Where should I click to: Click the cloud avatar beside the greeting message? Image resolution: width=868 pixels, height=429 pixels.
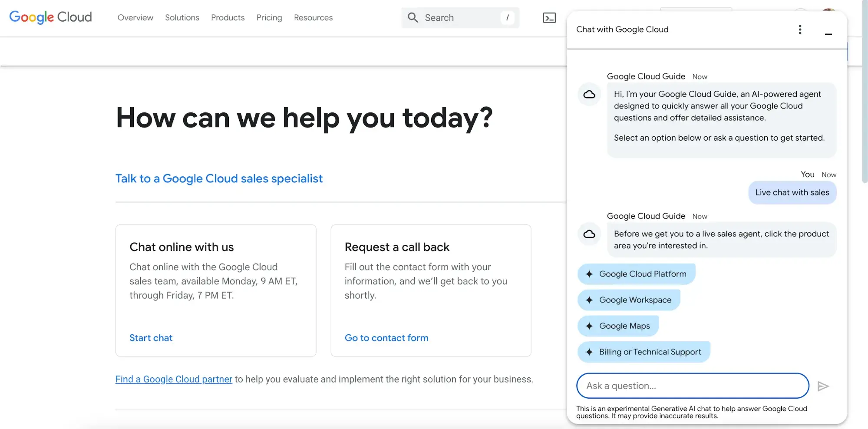click(x=589, y=94)
